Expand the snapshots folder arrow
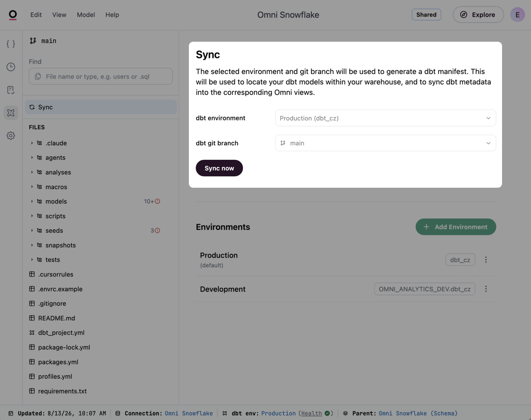531x420 pixels. tap(32, 245)
